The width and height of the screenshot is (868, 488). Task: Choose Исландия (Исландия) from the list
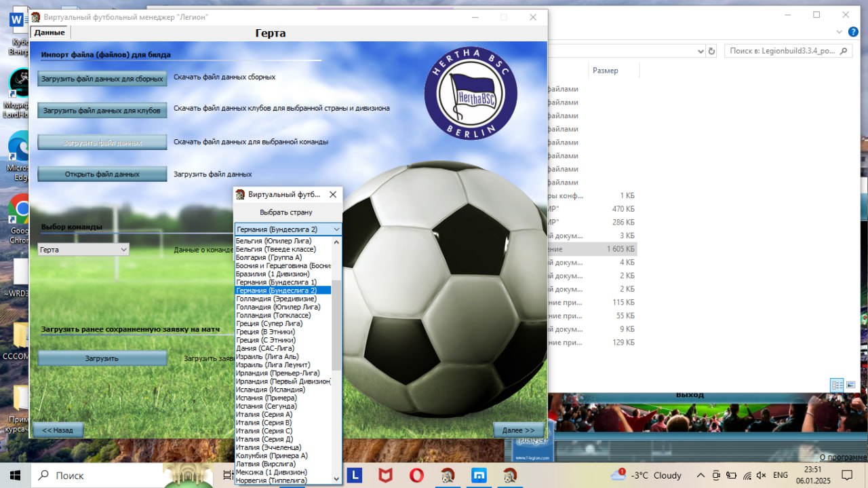coord(283,390)
